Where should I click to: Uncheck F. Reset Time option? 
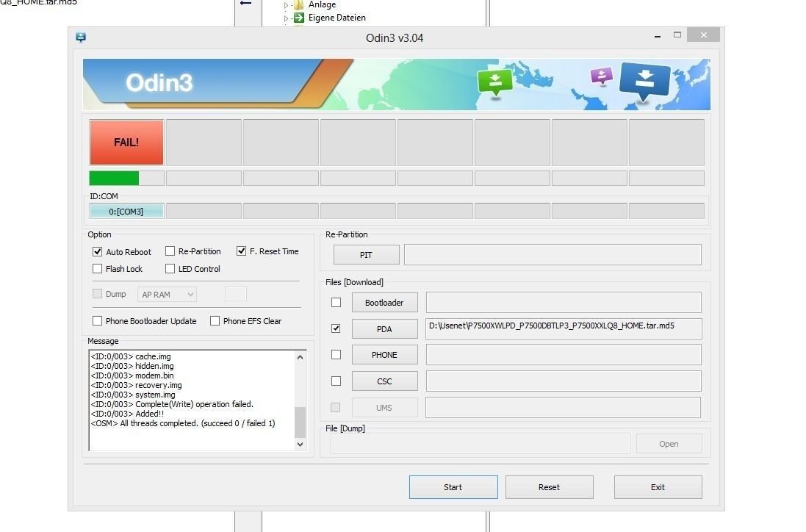point(241,251)
